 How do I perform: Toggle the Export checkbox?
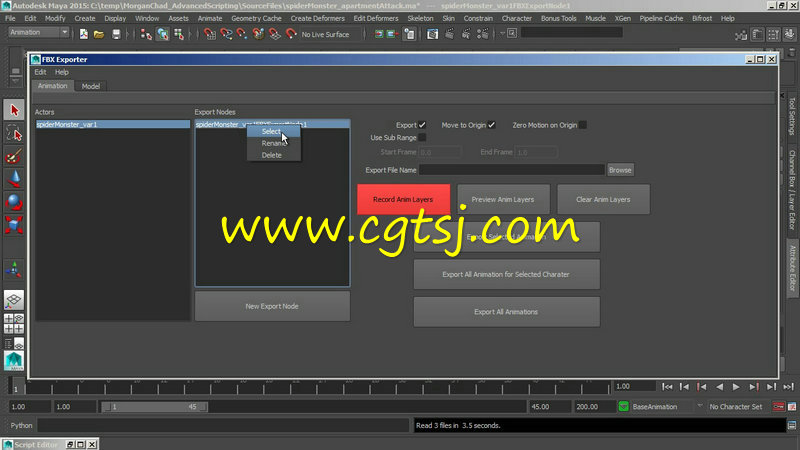422,125
